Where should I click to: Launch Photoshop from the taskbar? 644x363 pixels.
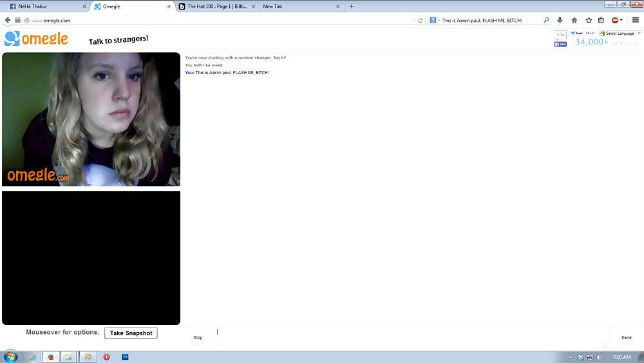(126, 357)
